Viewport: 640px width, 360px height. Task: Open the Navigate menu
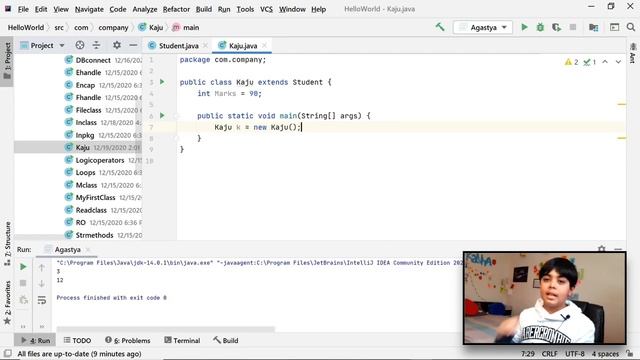click(x=89, y=9)
